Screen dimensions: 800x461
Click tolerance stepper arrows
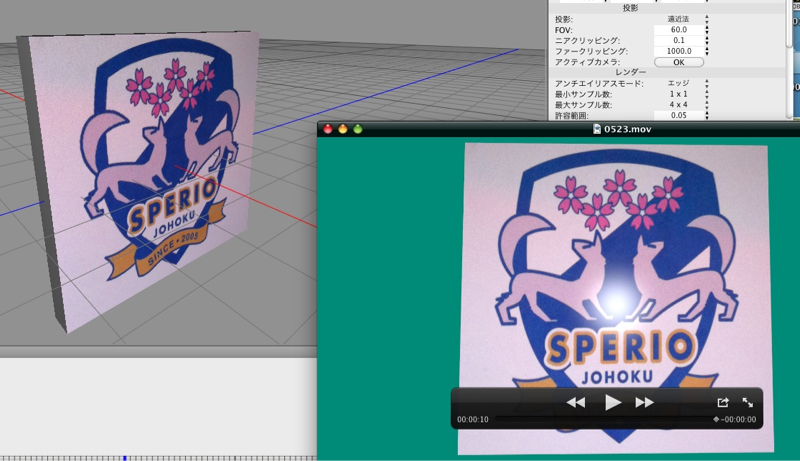(707, 115)
